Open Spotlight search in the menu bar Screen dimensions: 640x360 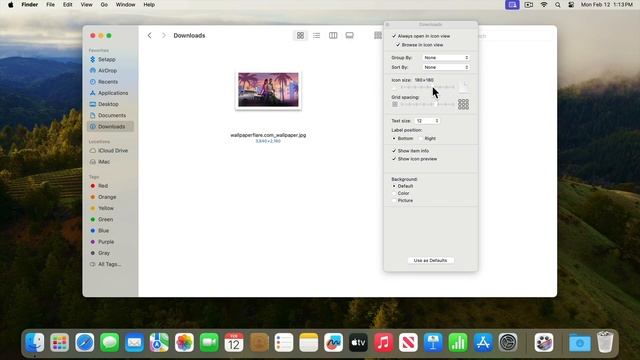tap(558, 5)
